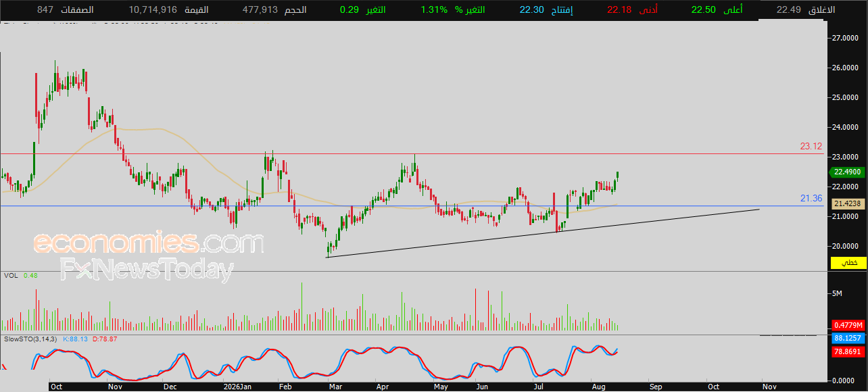Select the beige 21.4238 moving average tag
This screenshot has height=392, width=868.
(846, 203)
